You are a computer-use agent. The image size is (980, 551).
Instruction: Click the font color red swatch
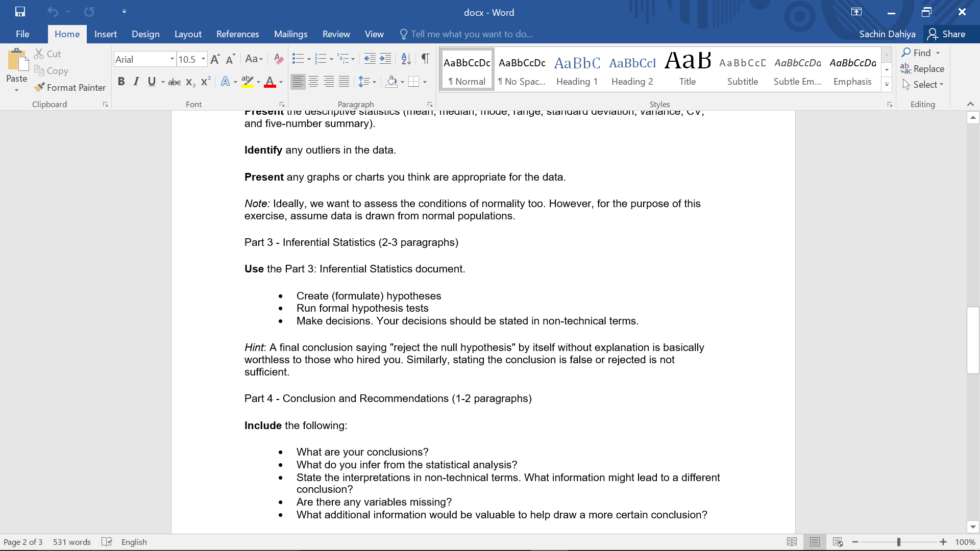point(270,82)
